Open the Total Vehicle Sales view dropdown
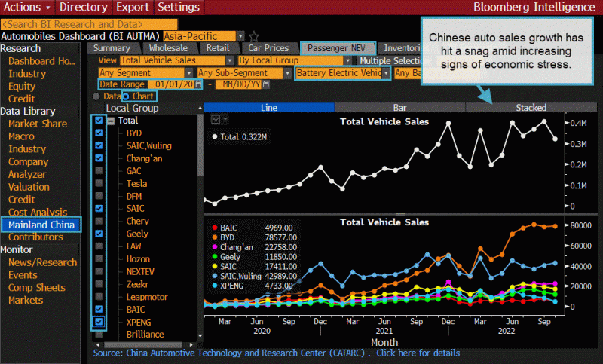Screen dimensions: 603x364 click(x=230, y=60)
